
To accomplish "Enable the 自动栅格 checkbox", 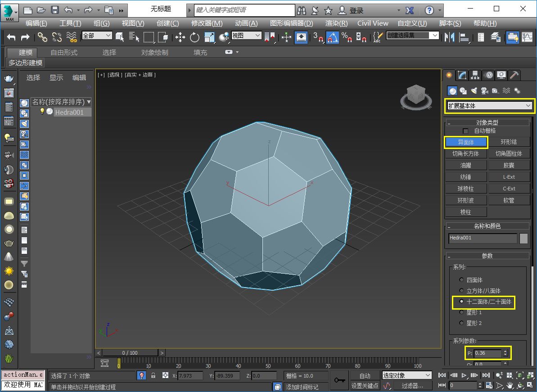I will [465, 131].
